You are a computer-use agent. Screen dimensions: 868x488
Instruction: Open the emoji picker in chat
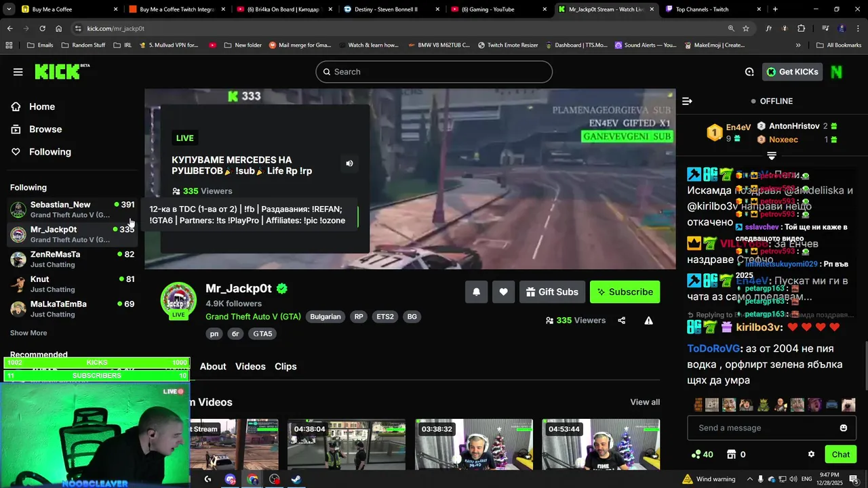click(844, 428)
